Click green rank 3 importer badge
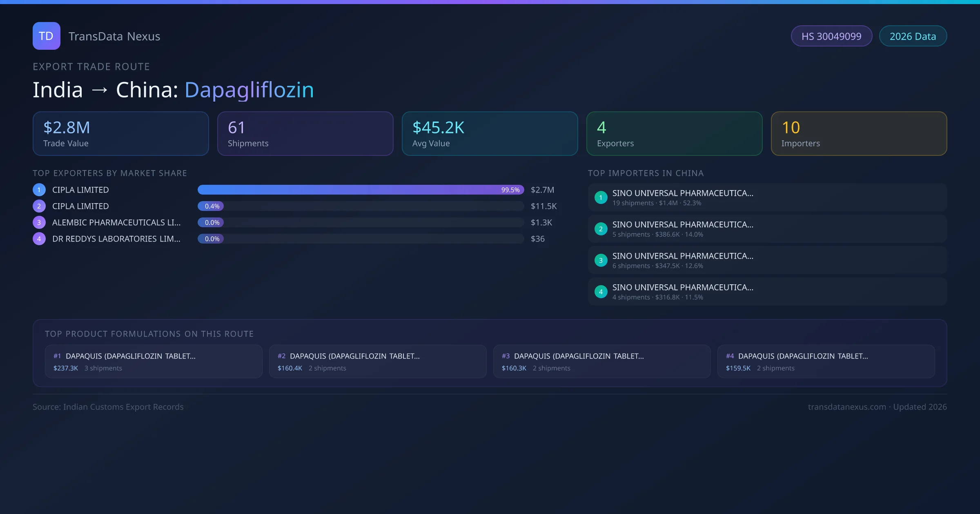 coord(601,260)
